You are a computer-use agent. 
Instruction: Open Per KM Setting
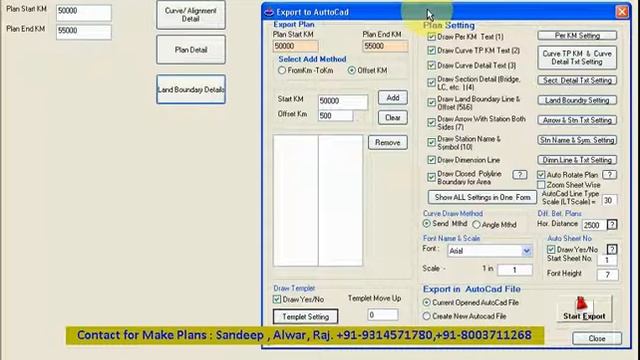[x=577, y=36]
